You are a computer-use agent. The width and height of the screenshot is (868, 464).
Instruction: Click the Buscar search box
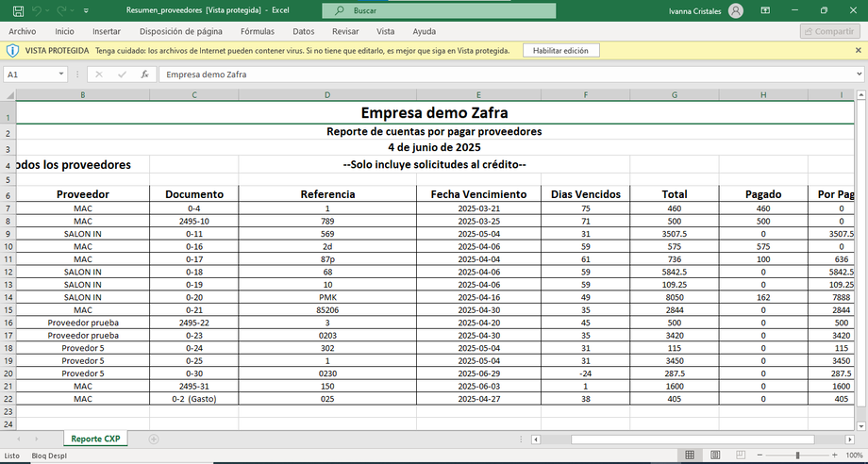(x=439, y=10)
